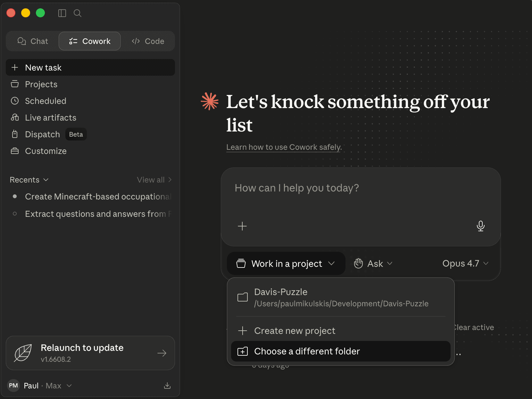Switch to the Chat tab
Screen dimensions: 532x399
pyautogui.click(x=33, y=41)
